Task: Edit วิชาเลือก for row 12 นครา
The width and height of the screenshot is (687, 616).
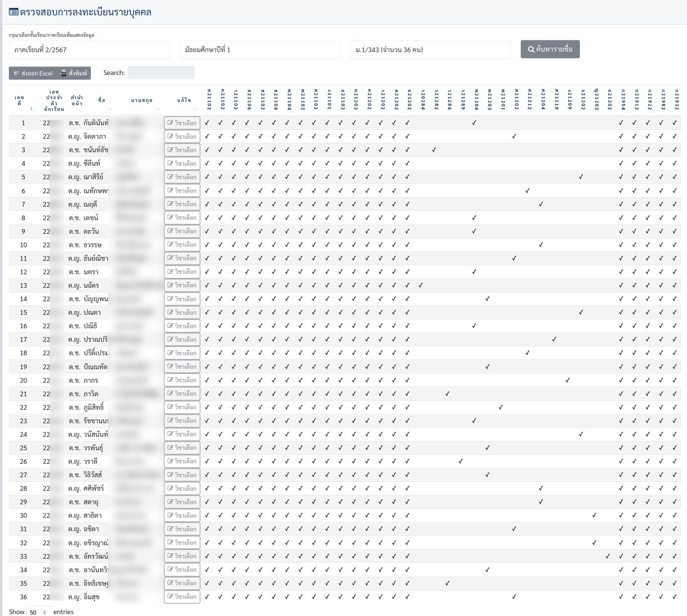Action: (x=182, y=271)
